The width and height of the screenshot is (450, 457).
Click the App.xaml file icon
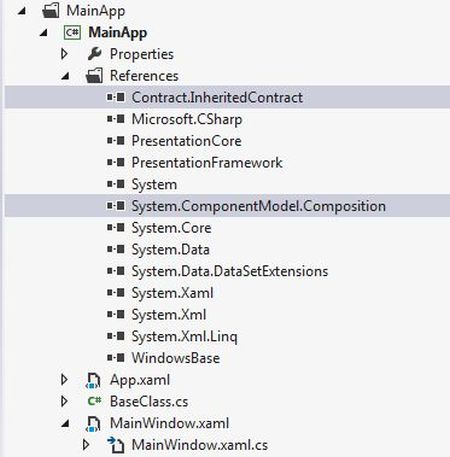93,380
